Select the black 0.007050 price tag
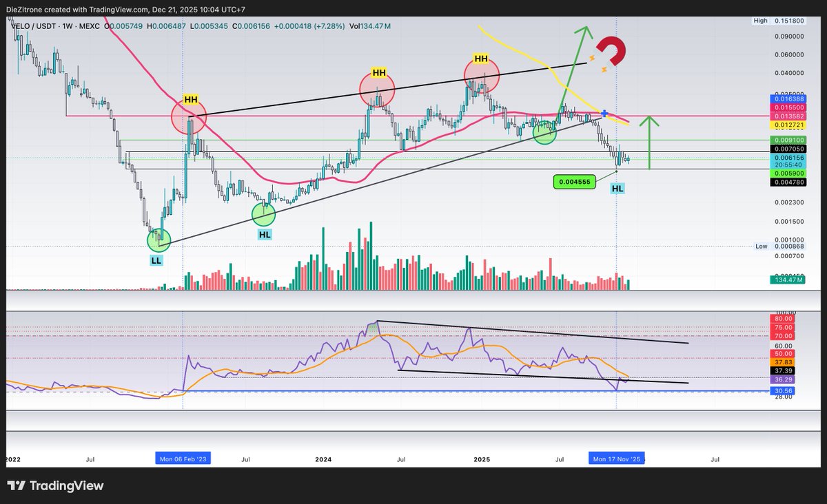This screenshot has height=504, width=827. tap(788, 149)
